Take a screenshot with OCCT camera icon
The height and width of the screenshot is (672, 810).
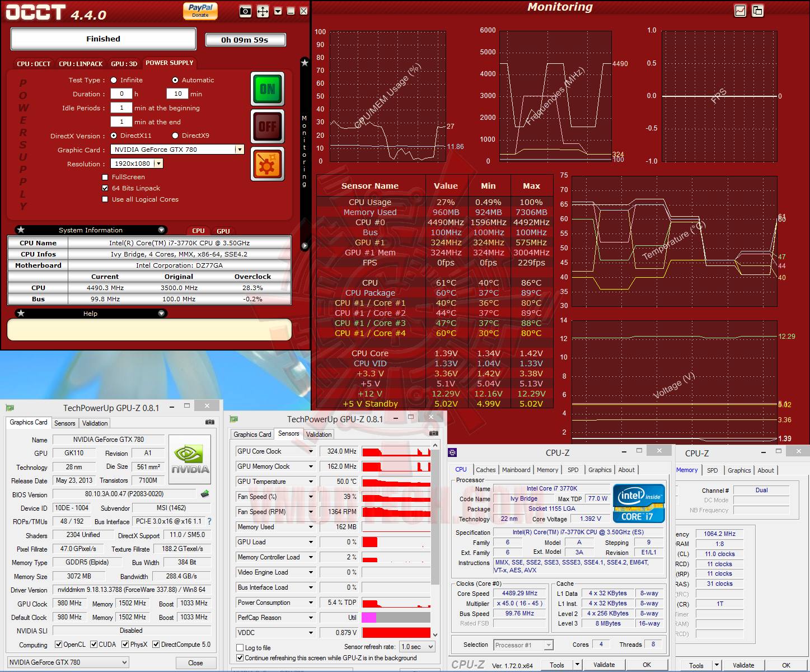(x=245, y=11)
